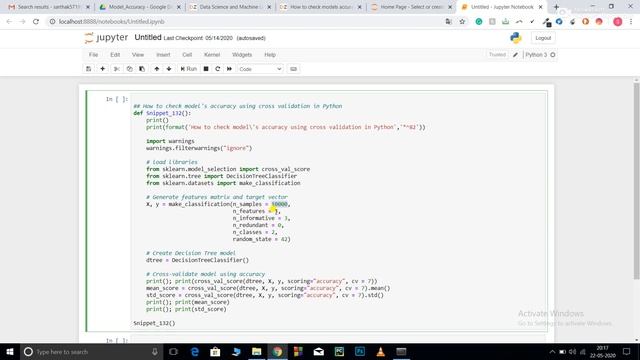Screen dimensions: 640x360
Task: Open the command palette keyboard icon
Action: click(293, 69)
